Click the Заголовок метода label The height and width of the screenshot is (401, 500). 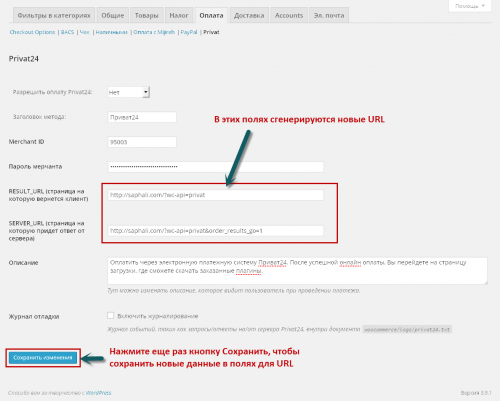point(39,117)
